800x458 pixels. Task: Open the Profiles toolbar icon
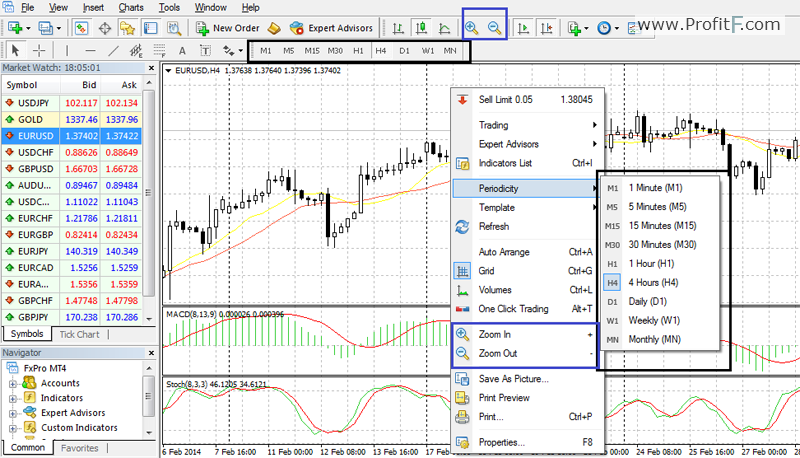45,28
